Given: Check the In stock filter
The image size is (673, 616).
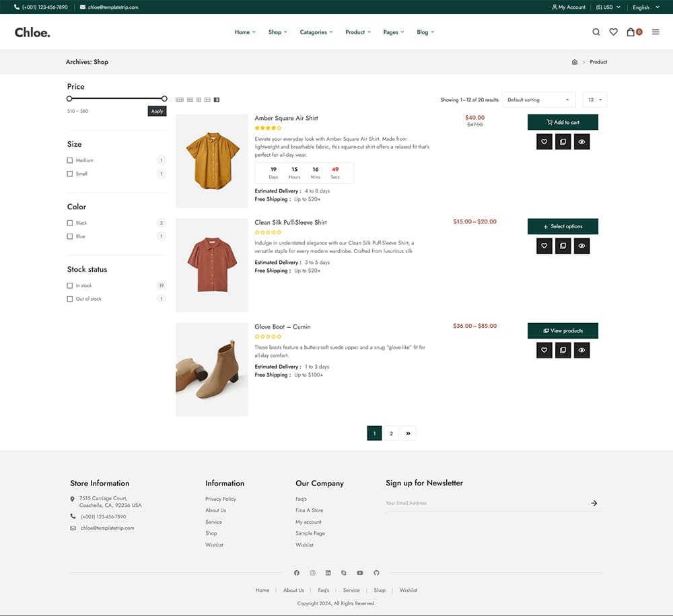Looking at the screenshot, I should coord(70,285).
